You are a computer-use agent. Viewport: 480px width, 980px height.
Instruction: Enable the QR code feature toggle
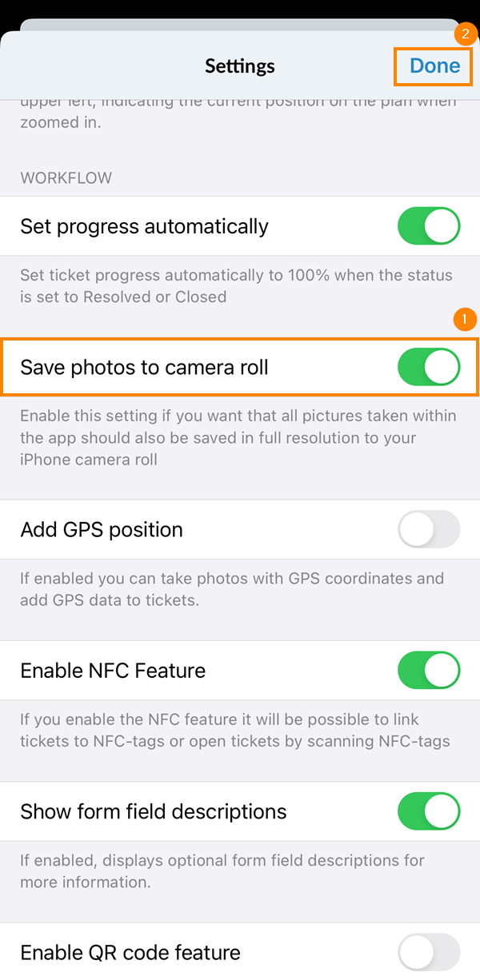(429, 951)
